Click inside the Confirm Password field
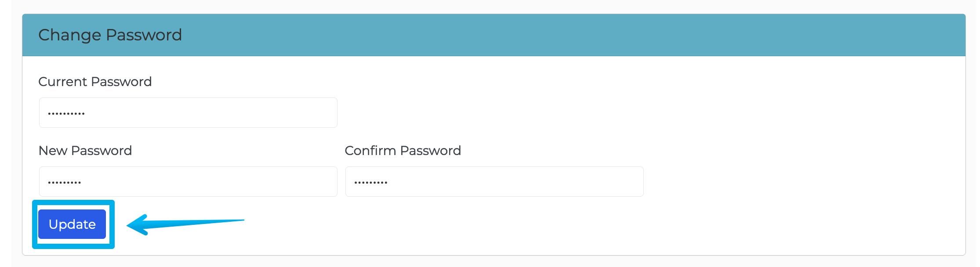 [494, 181]
